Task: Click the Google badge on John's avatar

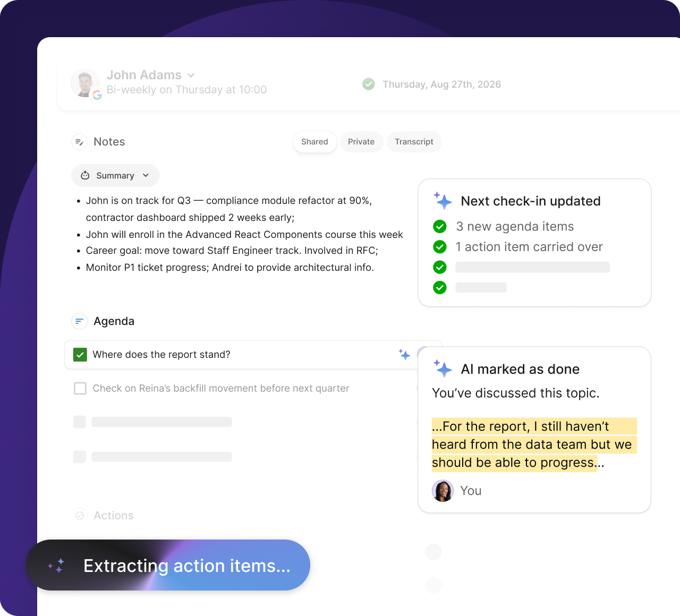Action: point(97,95)
